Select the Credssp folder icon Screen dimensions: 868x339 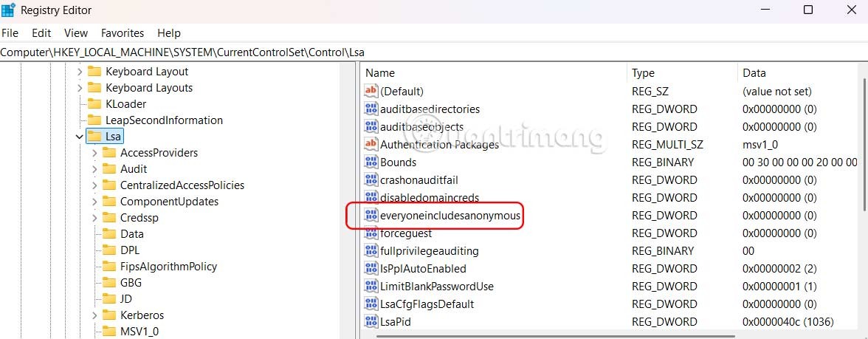[109, 218]
